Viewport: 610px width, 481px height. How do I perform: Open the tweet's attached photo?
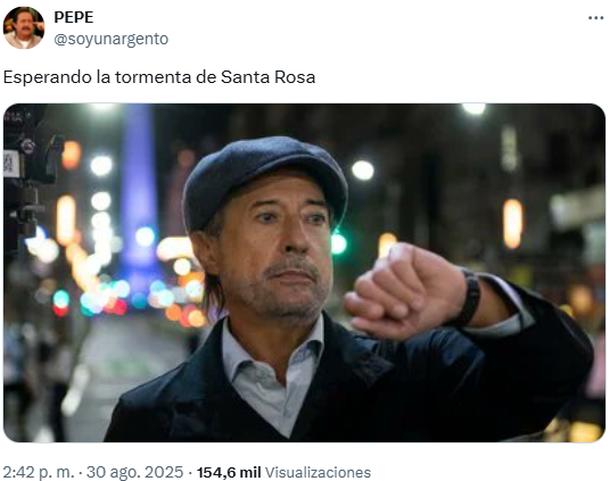[x=304, y=272]
